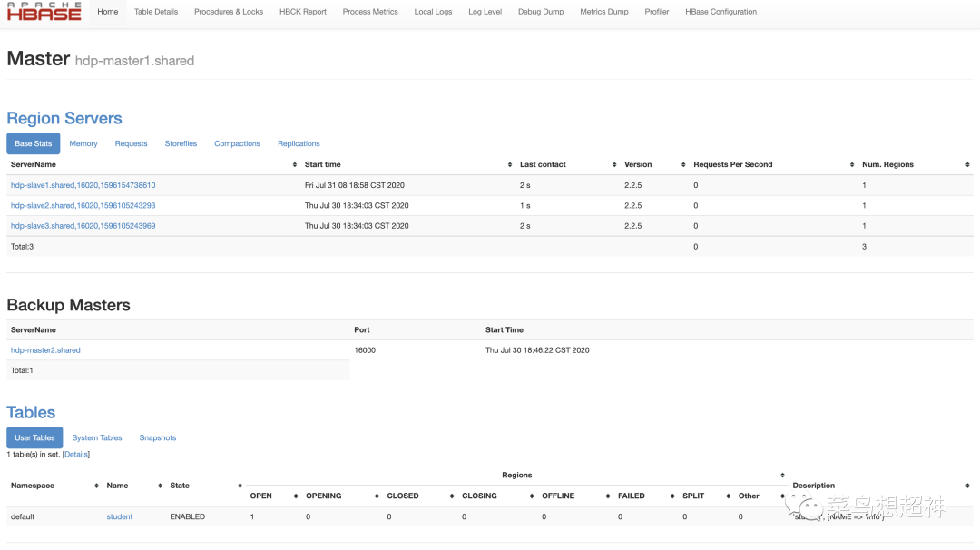This screenshot has height=550, width=980.
Task: Sort by Start time column arrows
Action: pos(510,165)
